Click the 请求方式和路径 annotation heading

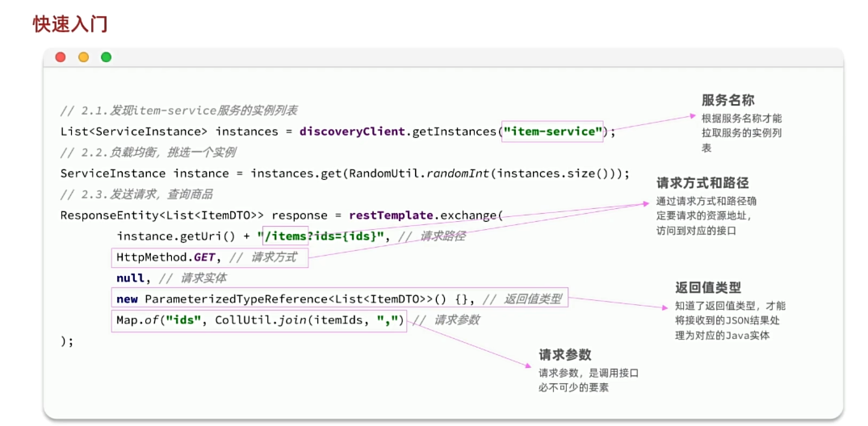point(702,183)
